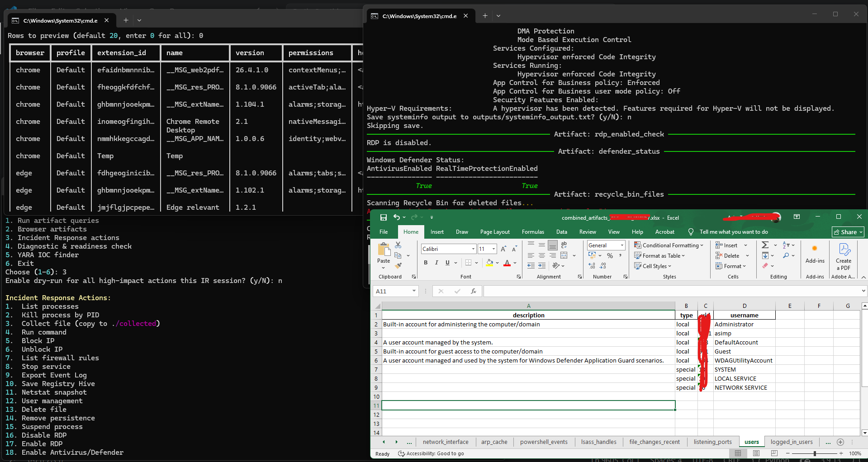Toggle Wrap Text
This screenshot has height=462, width=868.
(564, 245)
